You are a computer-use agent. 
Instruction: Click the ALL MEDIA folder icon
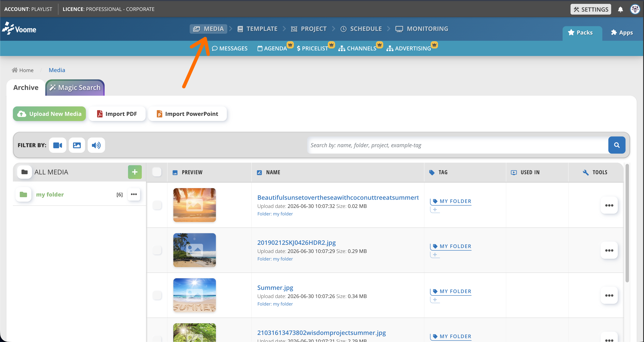coord(24,172)
